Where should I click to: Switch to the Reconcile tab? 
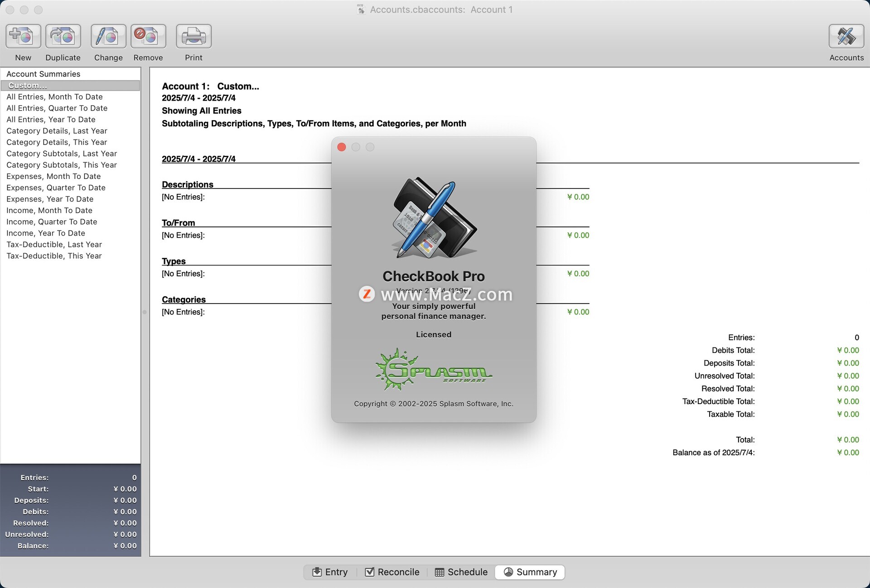[392, 572]
